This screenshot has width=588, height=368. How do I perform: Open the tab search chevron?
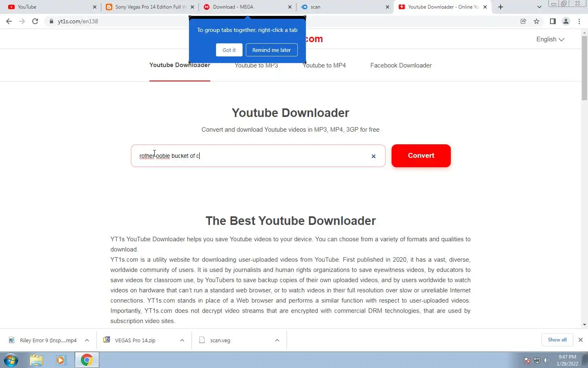click(x=539, y=7)
